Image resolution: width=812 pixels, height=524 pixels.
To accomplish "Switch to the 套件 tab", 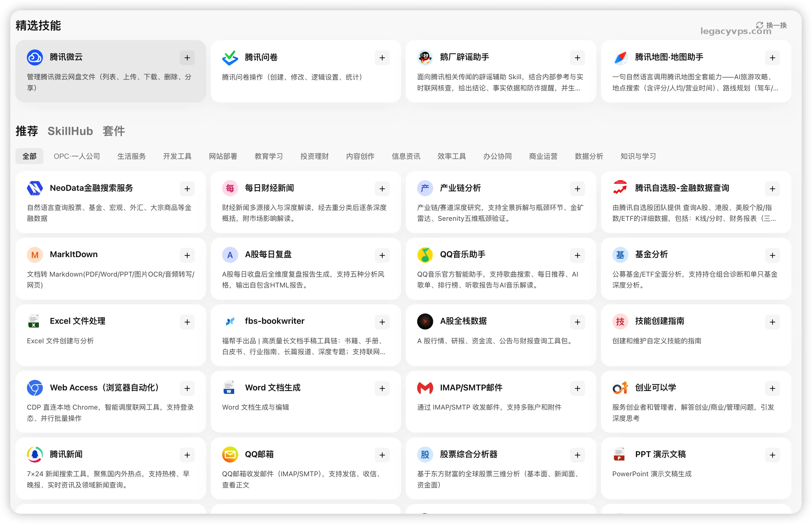I will pyautogui.click(x=114, y=131).
